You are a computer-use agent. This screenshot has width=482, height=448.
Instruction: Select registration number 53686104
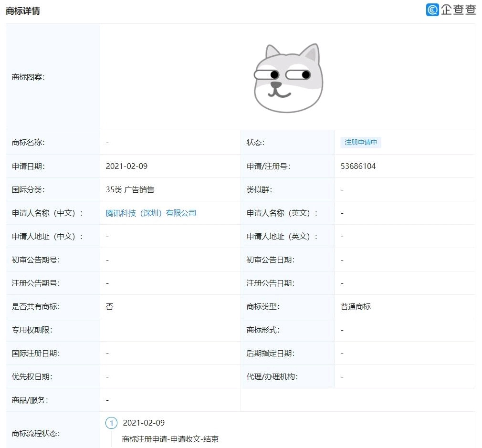pyautogui.click(x=358, y=166)
